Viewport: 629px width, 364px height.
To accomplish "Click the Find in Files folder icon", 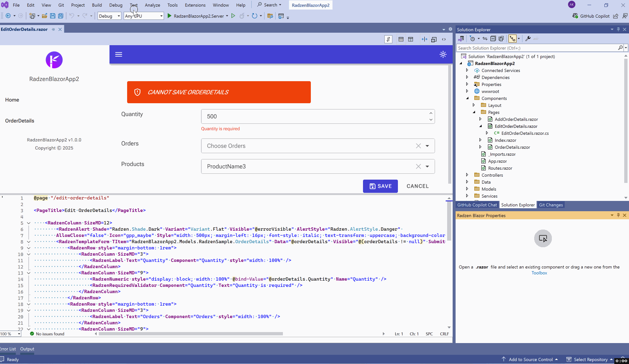I will click(270, 16).
